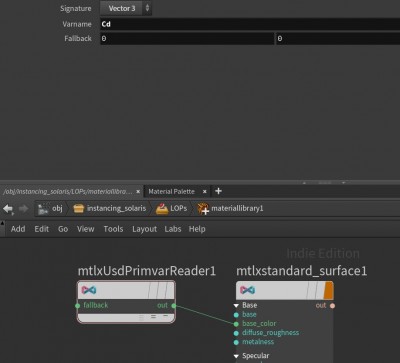Open the Labs menu

[x=173, y=229]
